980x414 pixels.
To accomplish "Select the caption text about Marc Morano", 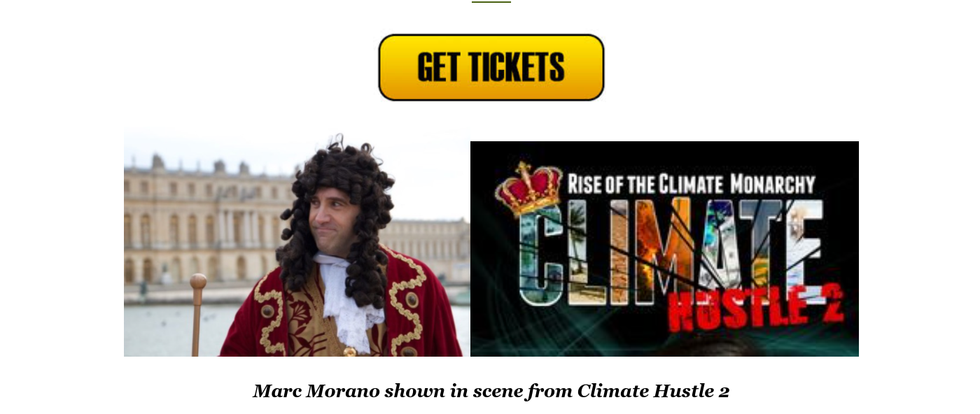I will pos(491,391).
